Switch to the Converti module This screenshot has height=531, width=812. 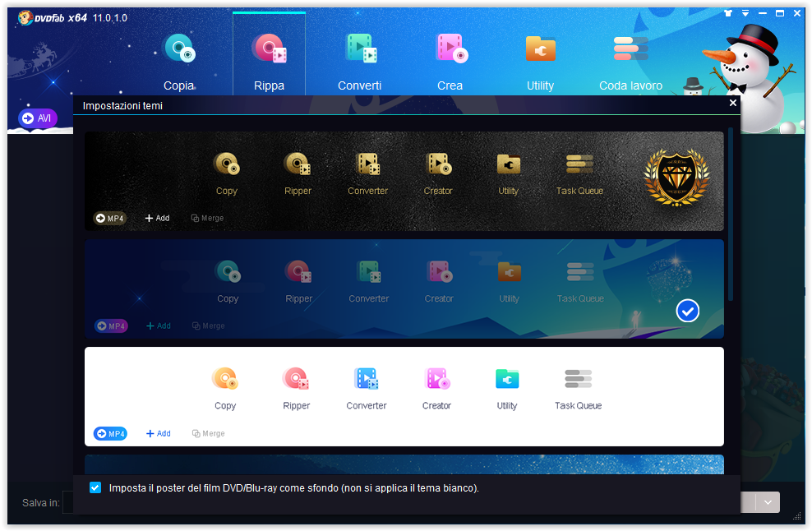tap(360, 61)
